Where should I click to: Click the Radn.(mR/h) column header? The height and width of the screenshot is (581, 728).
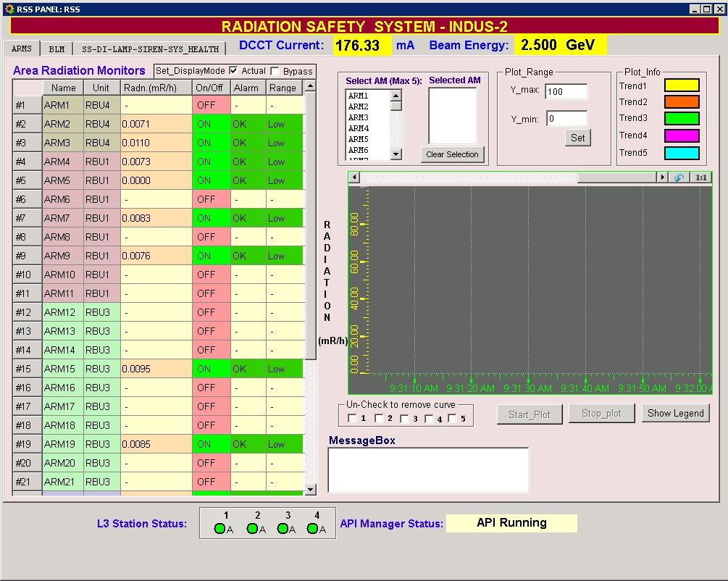click(x=156, y=88)
